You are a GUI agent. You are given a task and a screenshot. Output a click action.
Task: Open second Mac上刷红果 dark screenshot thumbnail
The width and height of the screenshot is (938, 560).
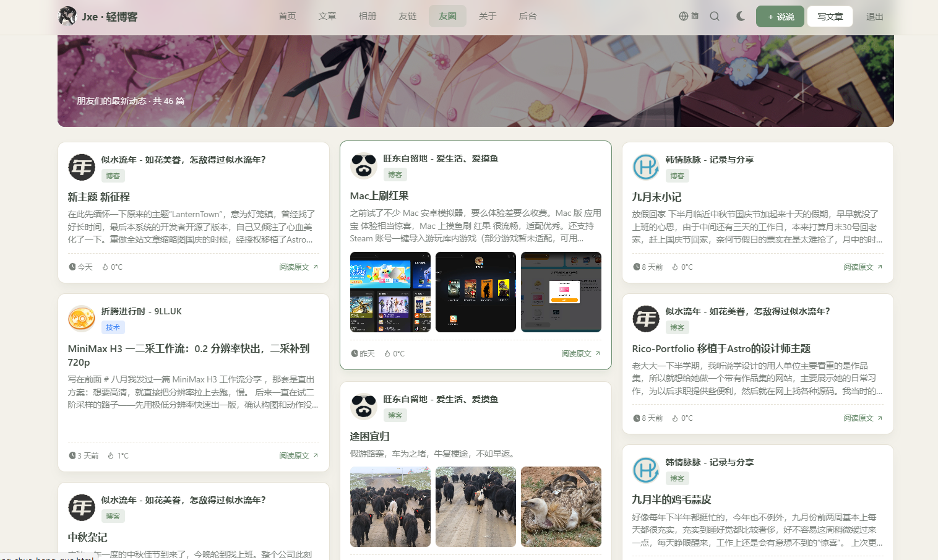pos(476,292)
